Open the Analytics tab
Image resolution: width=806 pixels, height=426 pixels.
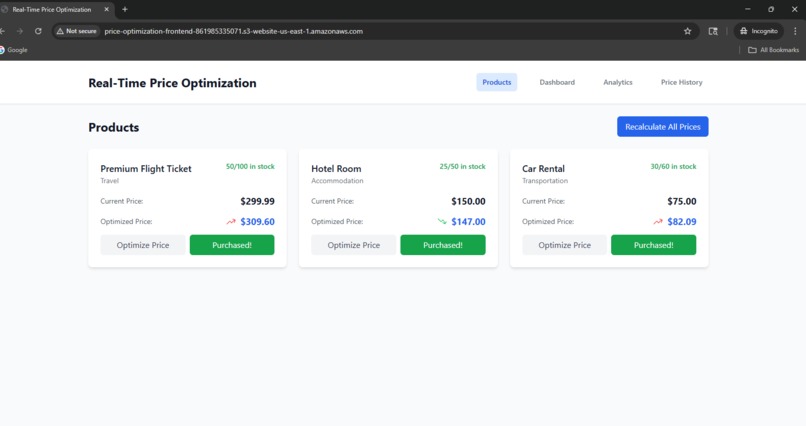tap(618, 82)
